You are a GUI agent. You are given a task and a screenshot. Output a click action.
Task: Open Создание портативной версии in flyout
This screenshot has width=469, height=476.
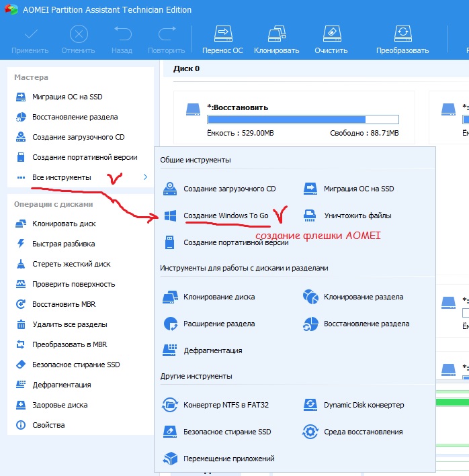[x=236, y=242]
